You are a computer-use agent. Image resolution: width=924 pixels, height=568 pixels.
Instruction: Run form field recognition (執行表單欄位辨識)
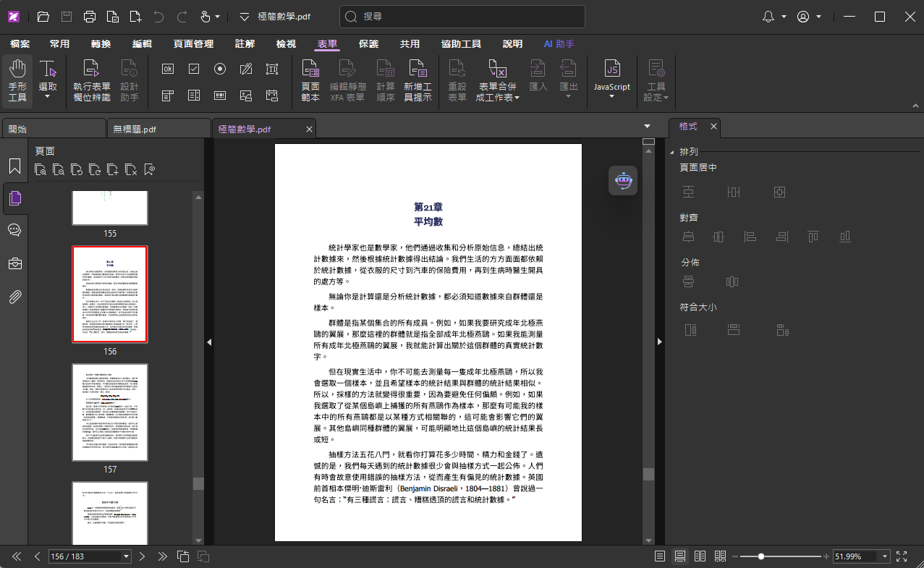click(92, 81)
